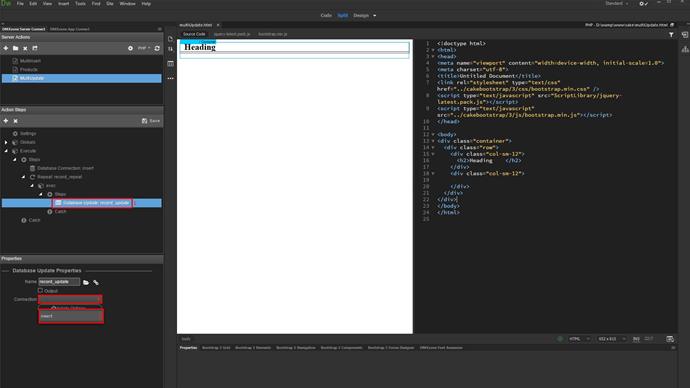Close the multiUpdate.html document tab
This screenshot has height=388, width=690.
(218, 25)
